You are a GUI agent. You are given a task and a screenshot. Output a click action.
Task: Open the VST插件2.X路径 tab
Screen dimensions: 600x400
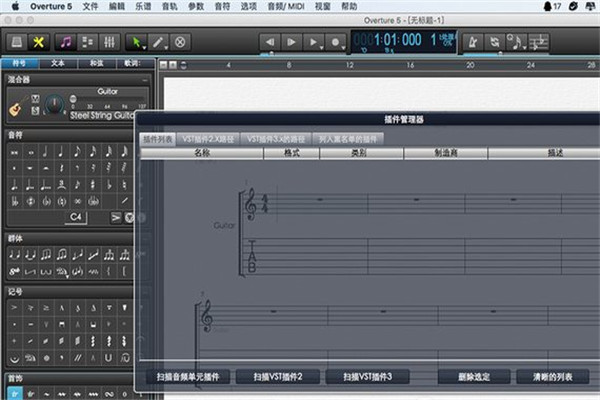pyautogui.click(x=208, y=139)
